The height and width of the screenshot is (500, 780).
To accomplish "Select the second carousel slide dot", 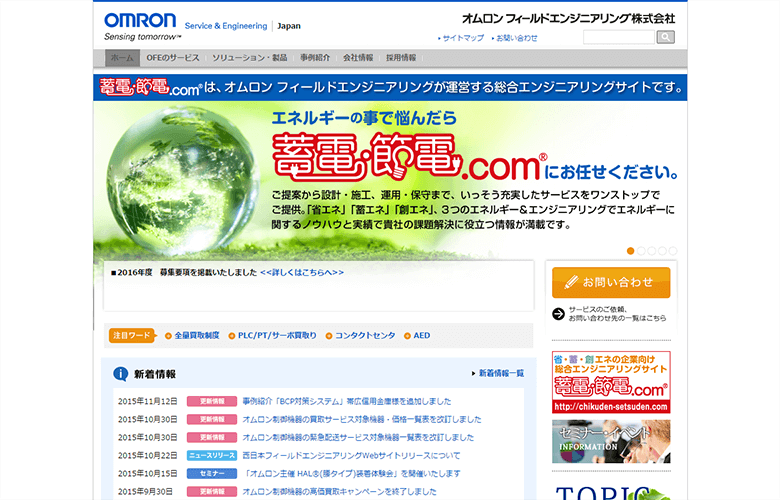I will (x=641, y=251).
